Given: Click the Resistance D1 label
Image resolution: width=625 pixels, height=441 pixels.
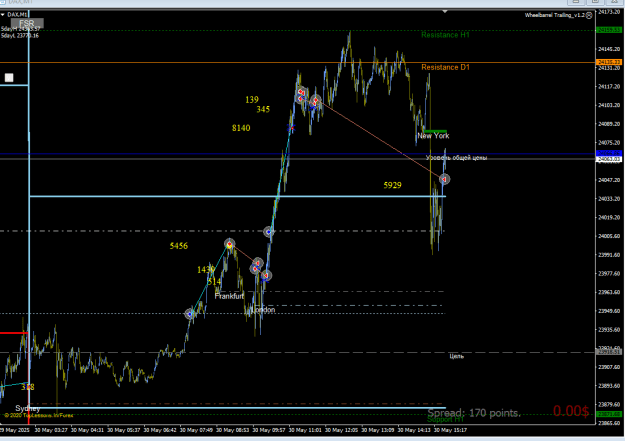Looking at the screenshot, I should click(445, 67).
